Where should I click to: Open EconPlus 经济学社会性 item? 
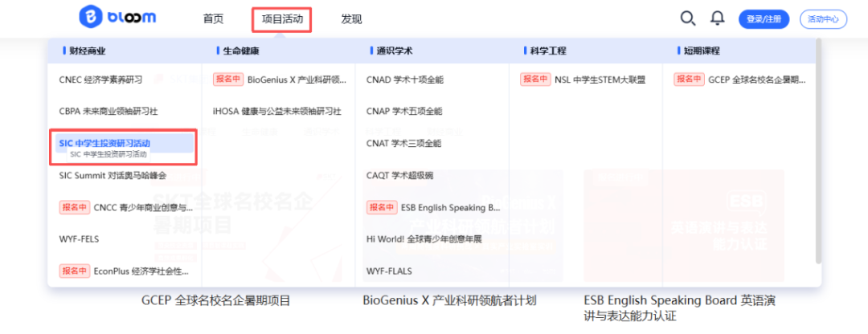tap(141, 271)
